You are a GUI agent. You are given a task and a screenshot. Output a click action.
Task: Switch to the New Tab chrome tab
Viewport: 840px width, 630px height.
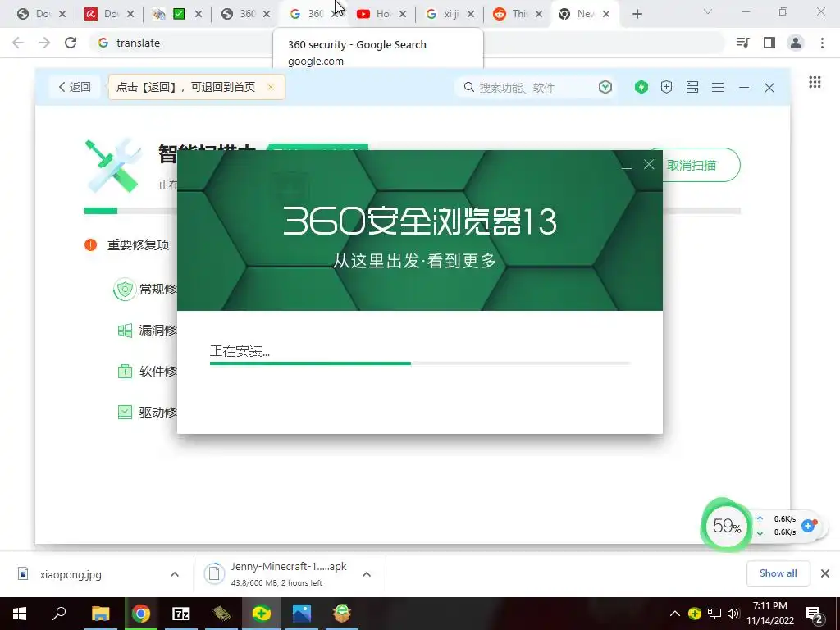tap(584, 14)
